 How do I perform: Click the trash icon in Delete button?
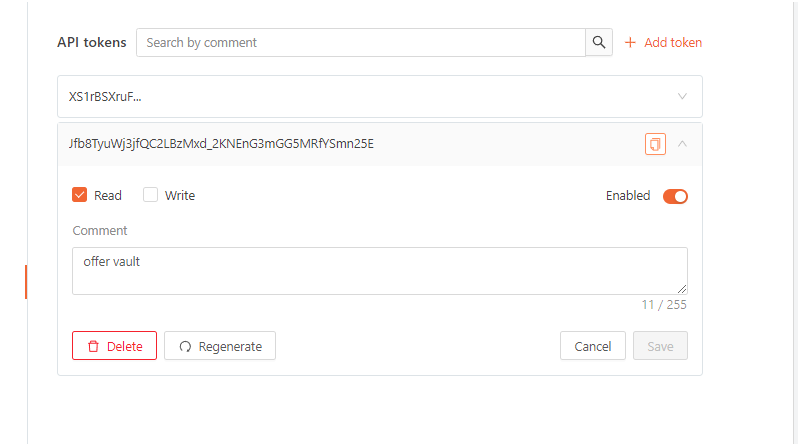click(x=93, y=346)
